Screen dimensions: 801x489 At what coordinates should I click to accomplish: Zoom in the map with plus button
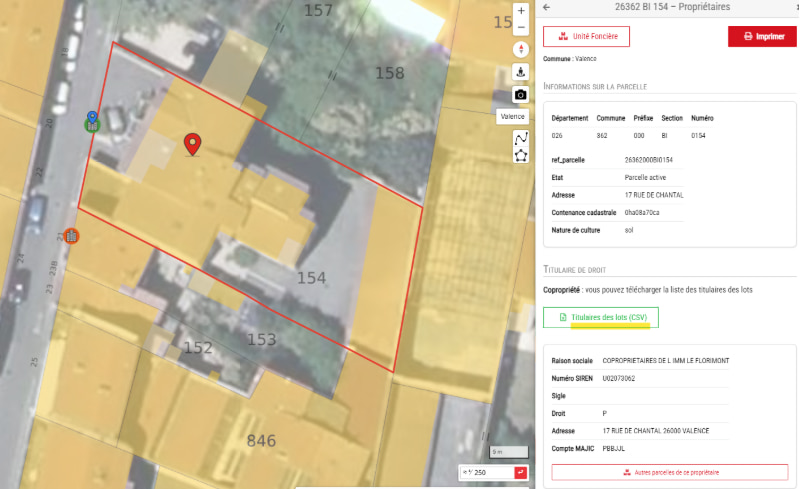[521, 11]
